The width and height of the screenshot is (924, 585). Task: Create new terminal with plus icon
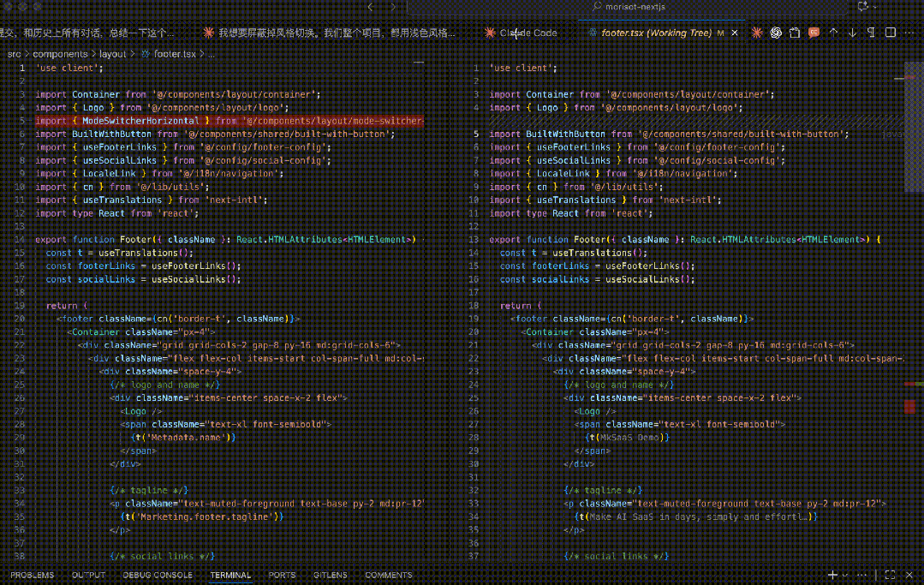[x=832, y=575]
